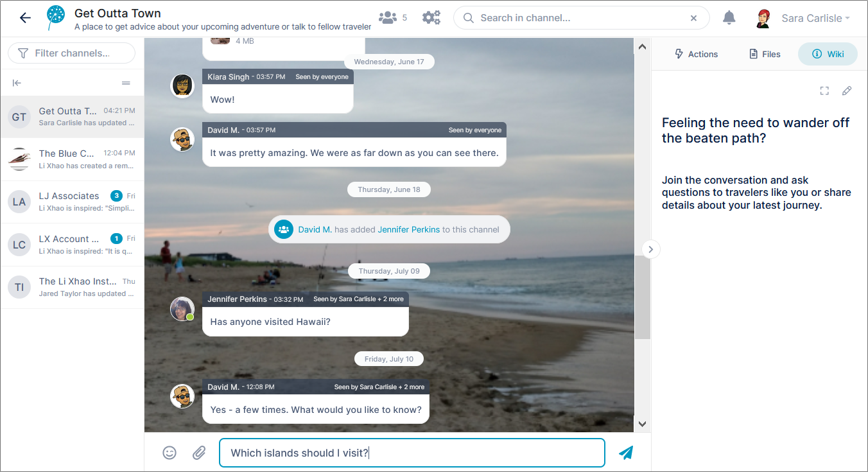This screenshot has height=472, width=868.
Task: Collapse the right side panel chevron
Action: [651, 249]
